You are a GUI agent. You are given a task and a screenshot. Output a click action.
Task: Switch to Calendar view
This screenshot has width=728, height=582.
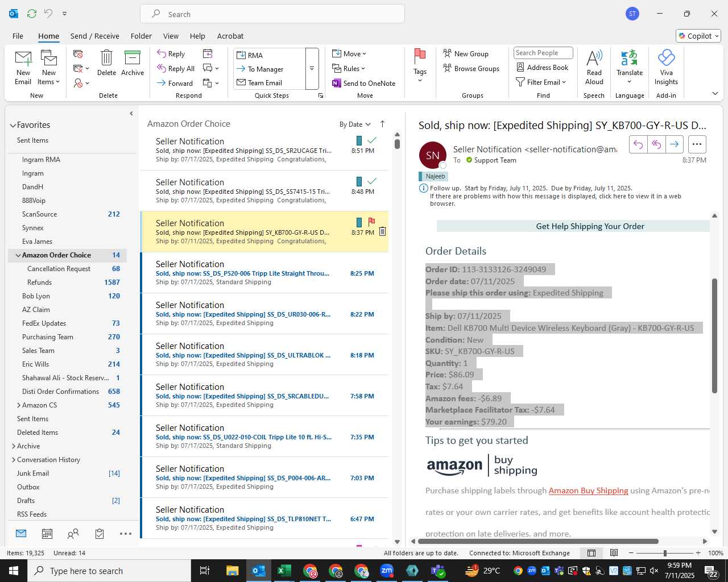47,534
